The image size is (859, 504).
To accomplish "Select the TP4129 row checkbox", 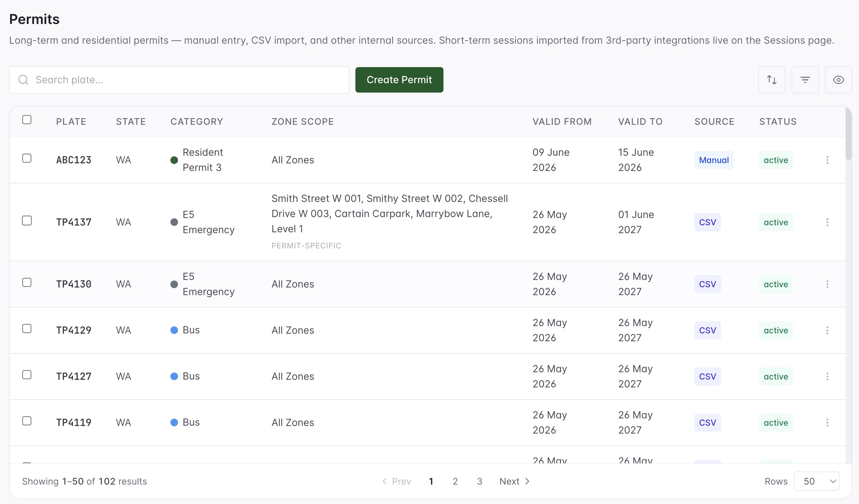I will (27, 329).
